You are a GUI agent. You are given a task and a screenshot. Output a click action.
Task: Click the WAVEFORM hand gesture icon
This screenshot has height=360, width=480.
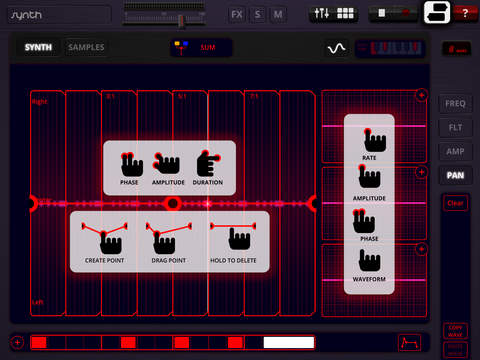click(x=369, y=260)
